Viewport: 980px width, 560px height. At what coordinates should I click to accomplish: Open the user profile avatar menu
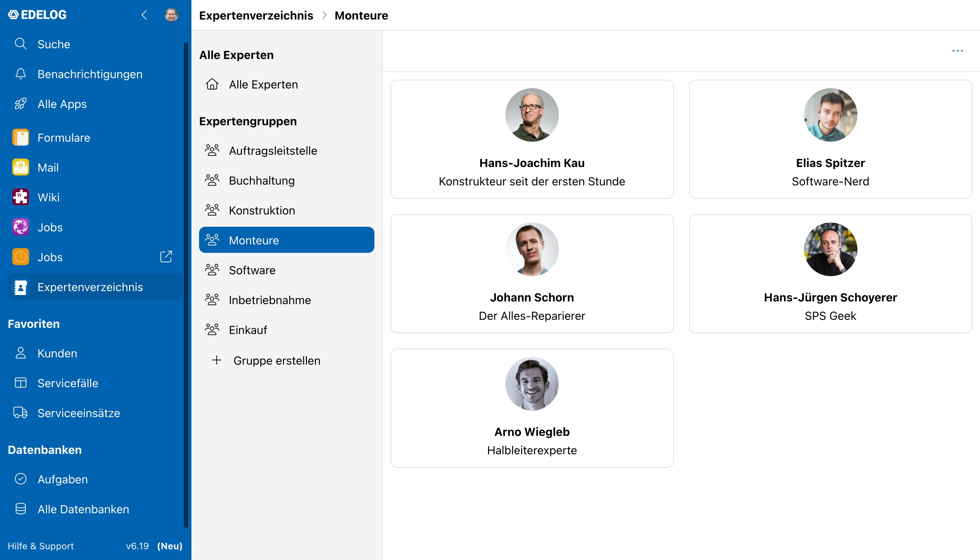(x=171, y=15)
